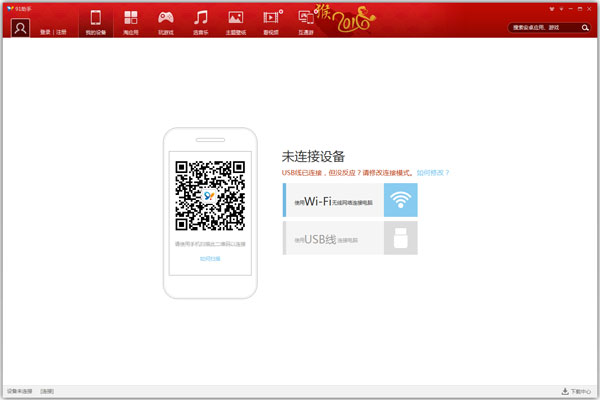The image size is (600, 400).
Task: Click the download arrow icon in status bar
Action: point(565,391)
